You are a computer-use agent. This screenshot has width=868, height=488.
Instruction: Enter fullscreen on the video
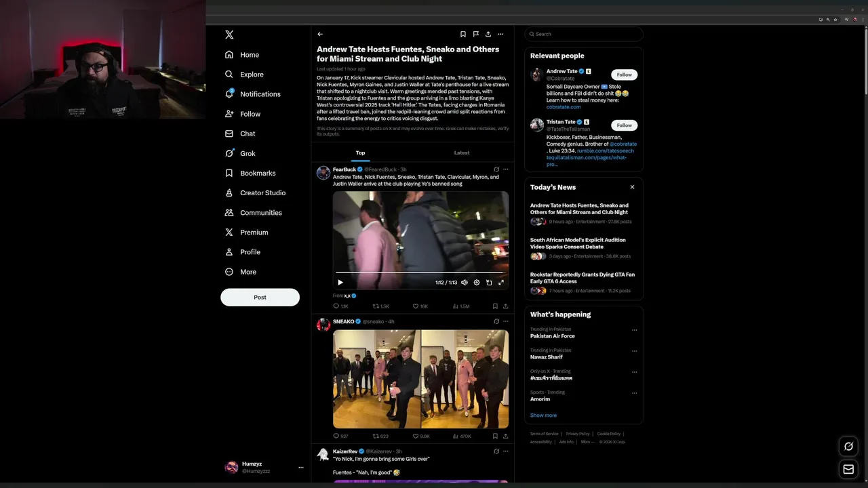(501, 282)
